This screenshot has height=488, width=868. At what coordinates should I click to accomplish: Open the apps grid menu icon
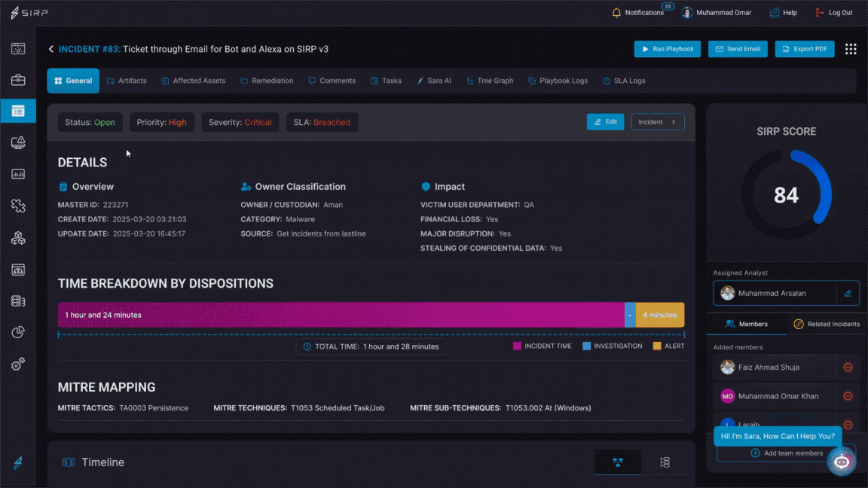tap(851, 49)
